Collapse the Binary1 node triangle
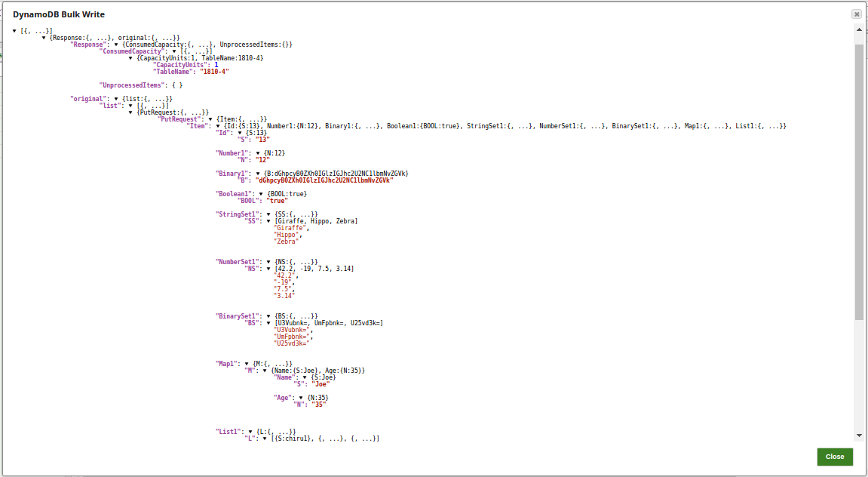This screenshot has height=477, width=868. click(258, 174)
